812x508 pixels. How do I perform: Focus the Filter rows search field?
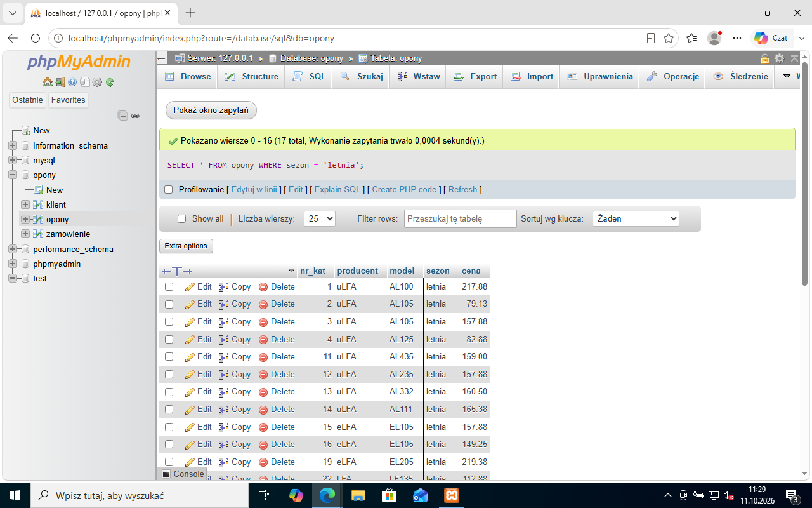pos(461,218)
